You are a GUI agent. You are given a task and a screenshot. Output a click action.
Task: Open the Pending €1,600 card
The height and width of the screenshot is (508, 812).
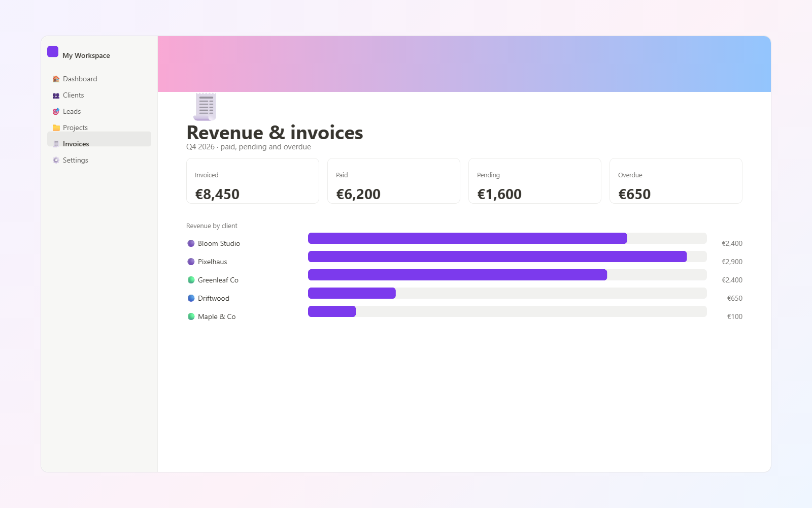coord(535,181)
